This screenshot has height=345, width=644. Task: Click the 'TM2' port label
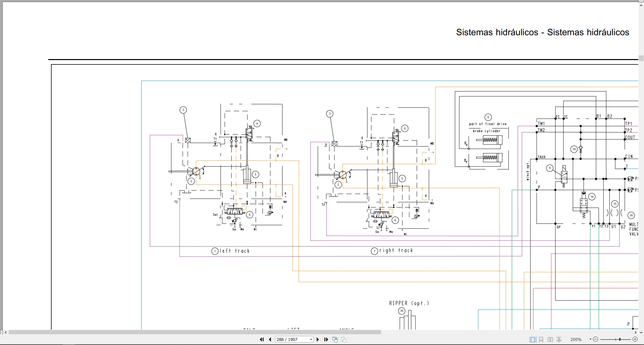point(541,130)
